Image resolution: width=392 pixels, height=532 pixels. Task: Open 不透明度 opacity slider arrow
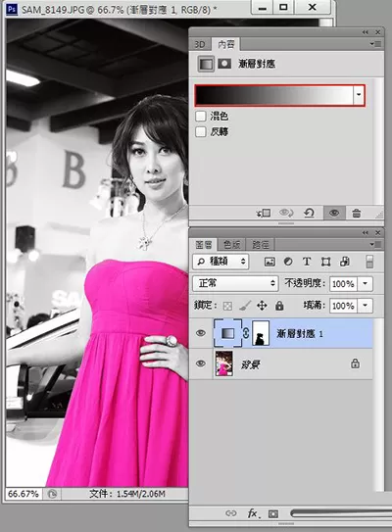[x=366, y=283]
